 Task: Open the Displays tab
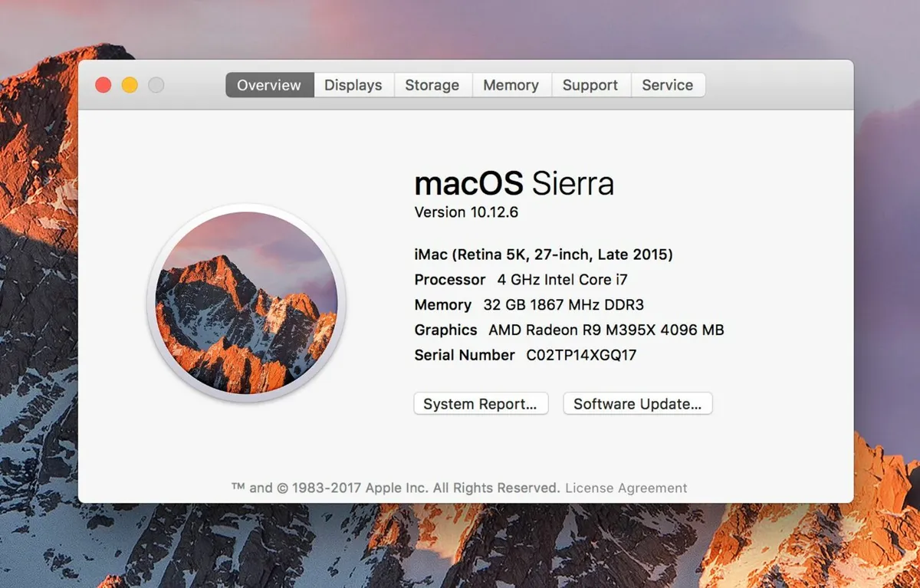pos(353,85)
